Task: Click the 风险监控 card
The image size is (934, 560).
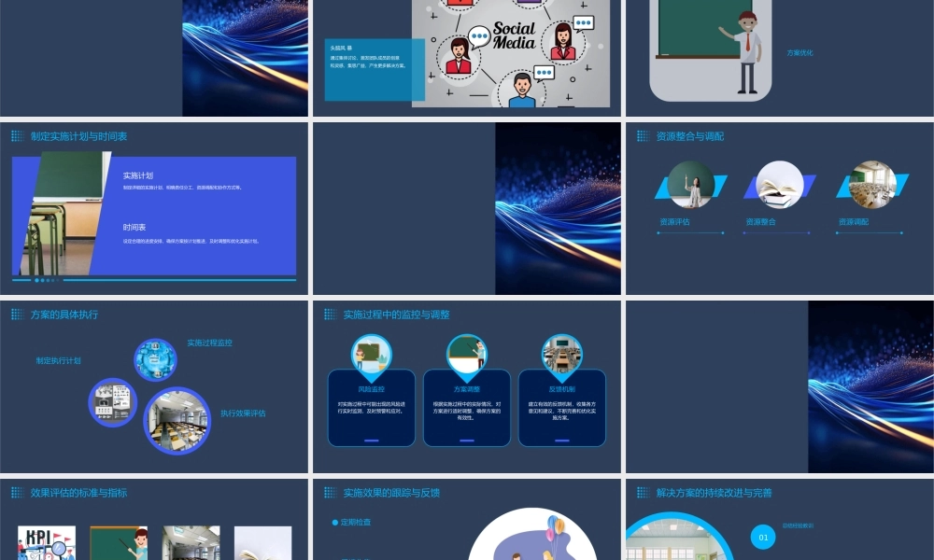Action: coord(372,408)
